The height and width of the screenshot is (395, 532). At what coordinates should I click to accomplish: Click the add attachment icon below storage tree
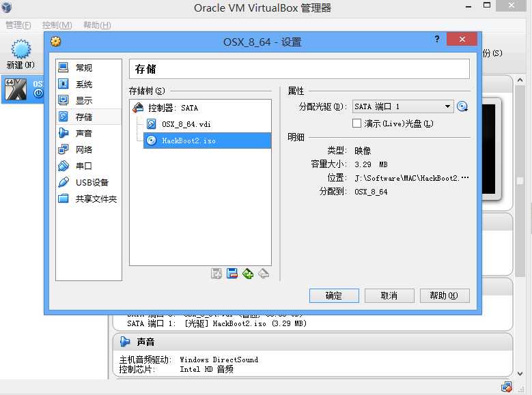click(216, 274)
